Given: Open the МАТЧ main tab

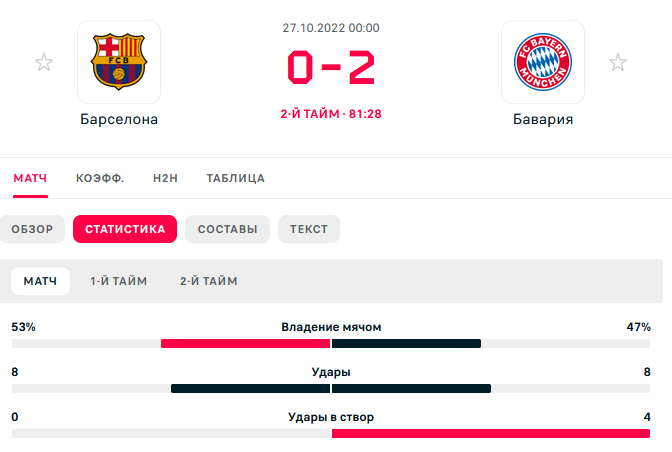Looking at the screenshot, I should (x=30, y=178).
